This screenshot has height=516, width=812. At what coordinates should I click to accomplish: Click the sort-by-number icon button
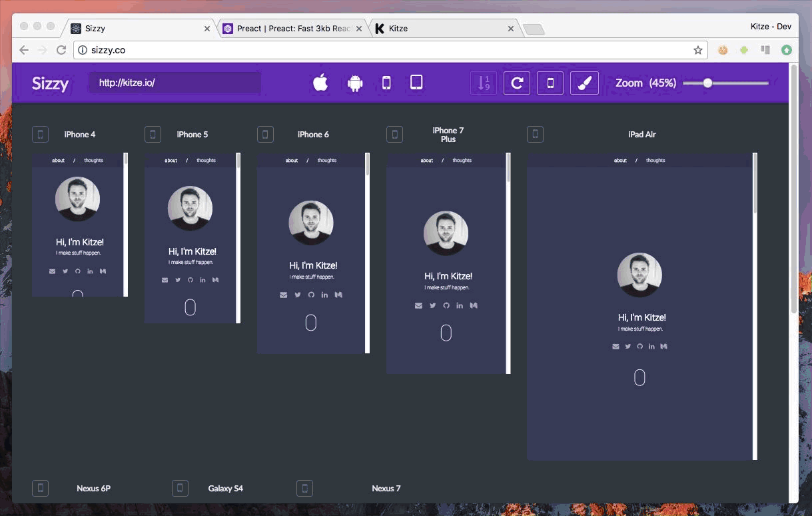point(484,83)
